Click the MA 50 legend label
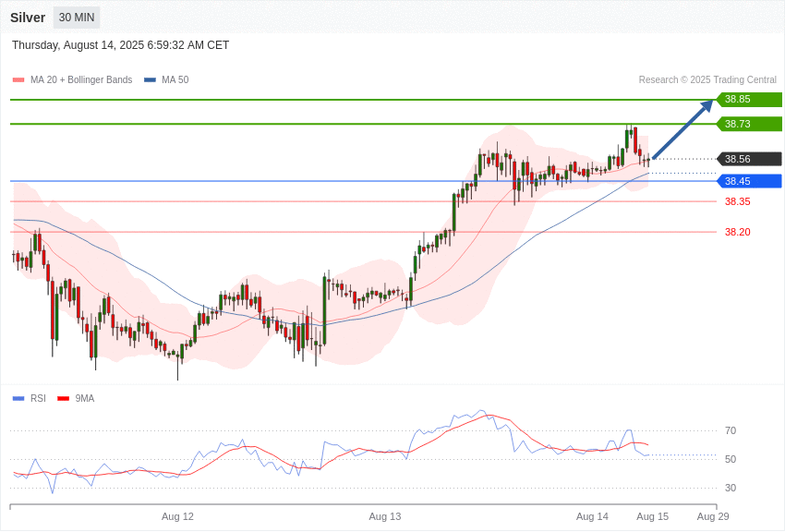785x532 pixels. (x=175, y=80)
